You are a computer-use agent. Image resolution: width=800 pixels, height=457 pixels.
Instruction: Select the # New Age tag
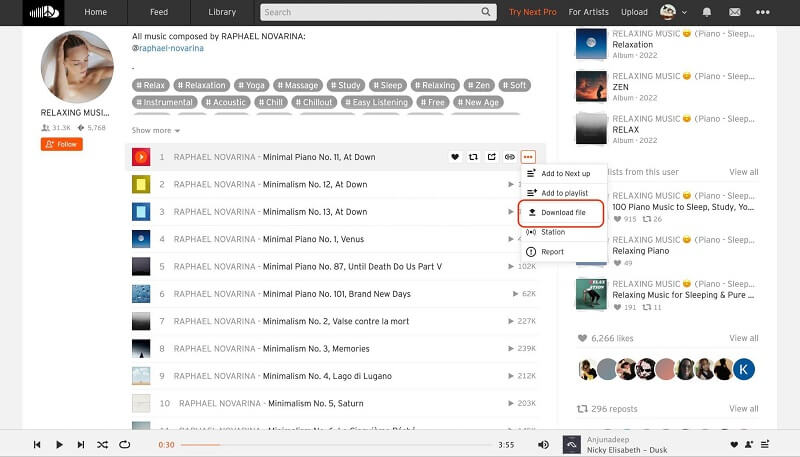[478, 103]
